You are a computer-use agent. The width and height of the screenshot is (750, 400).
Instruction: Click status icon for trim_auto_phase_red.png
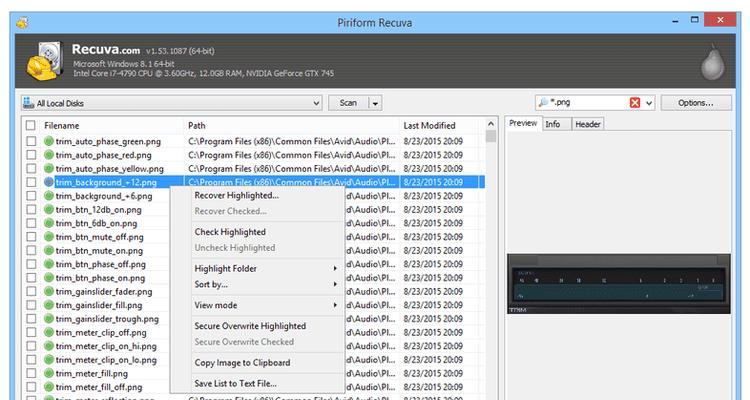click(48, 155)
